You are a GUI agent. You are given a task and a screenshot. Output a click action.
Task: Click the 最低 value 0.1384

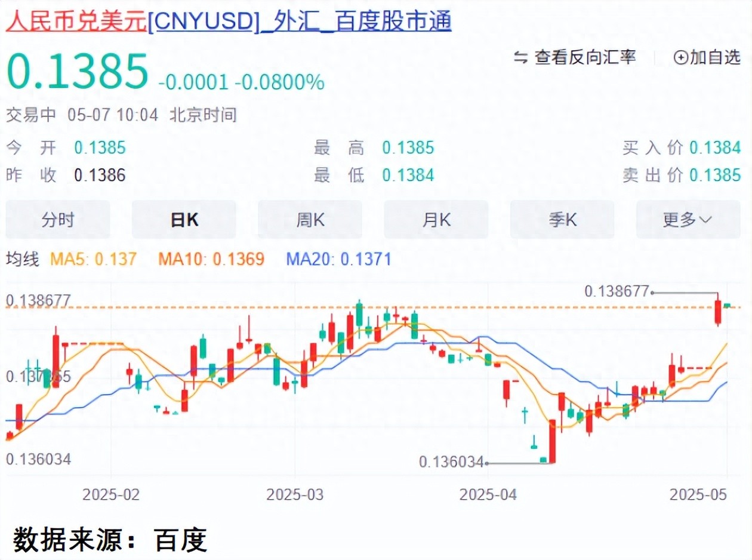[408, 175]
